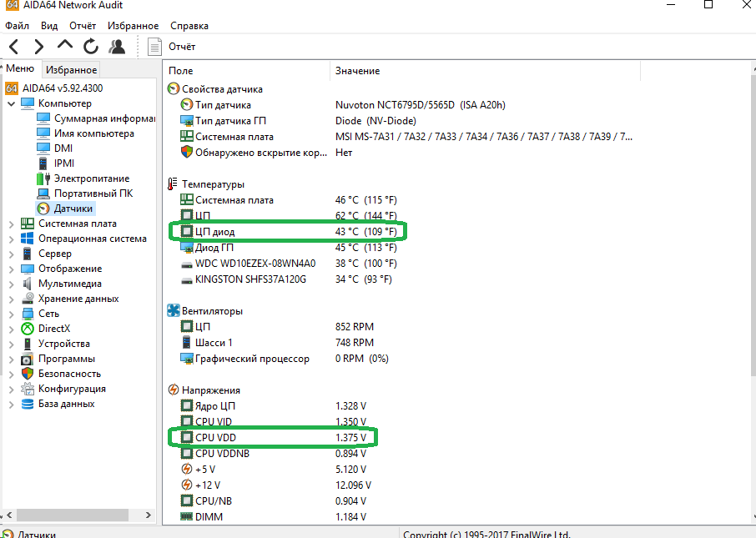The height and width of the screenshot is (538, 756).
Task: Go back with the left arrow toolbar icon
Action: pos(14,47)
